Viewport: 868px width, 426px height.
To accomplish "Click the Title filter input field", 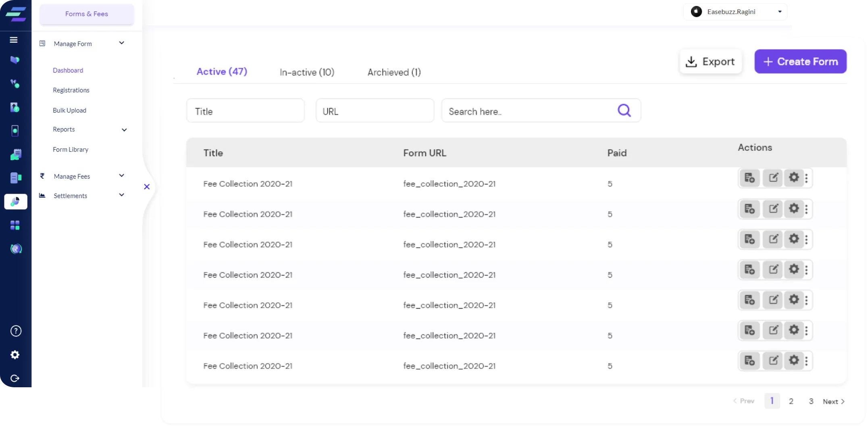I will pyautogui.click(x=245, y=111).
